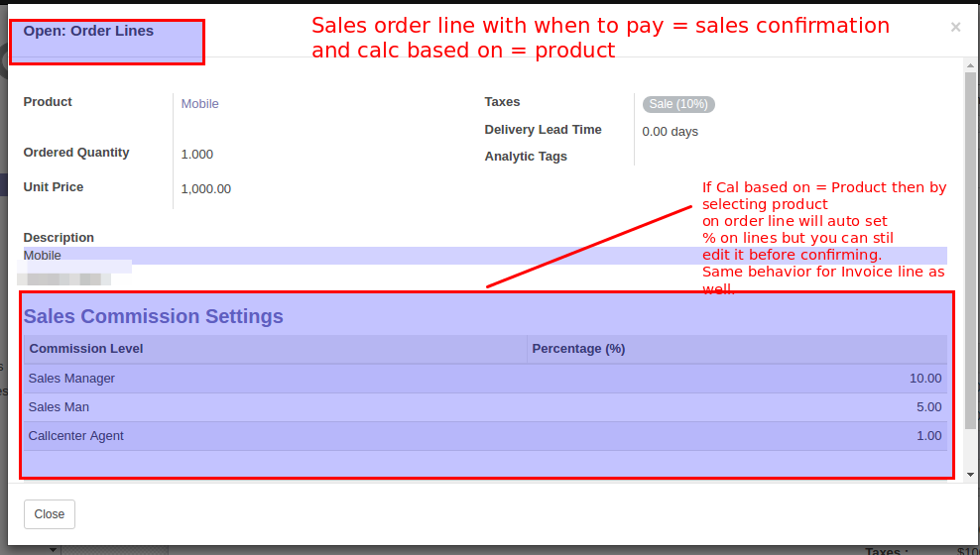This screenshot has width=980, height=555.
Task: Click the scrollbar up arrow
Action: pos(970,64)
